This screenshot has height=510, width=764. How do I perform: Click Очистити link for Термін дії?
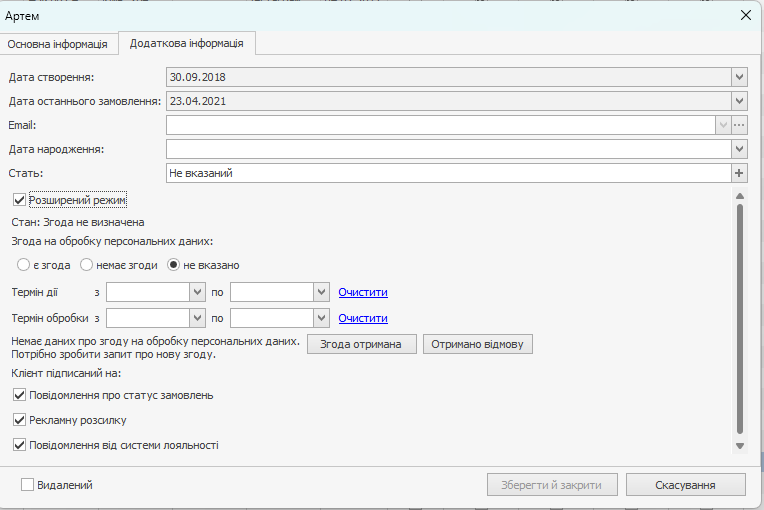[x=362, y=292]
